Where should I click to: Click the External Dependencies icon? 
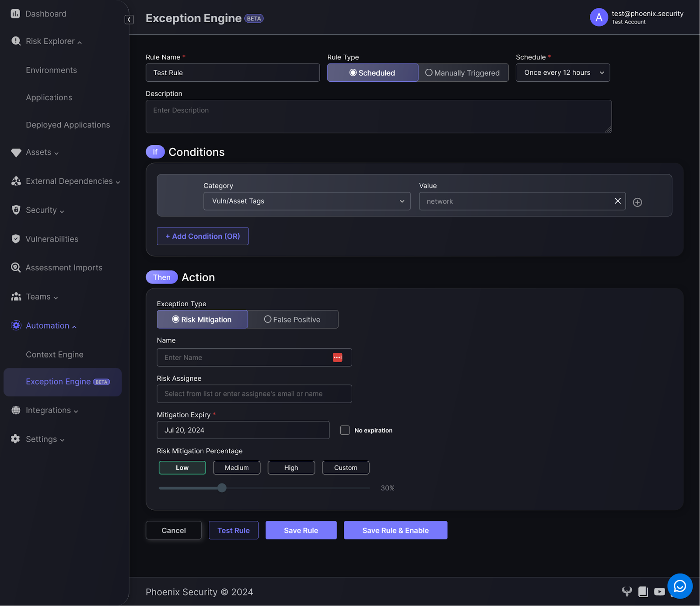tap(16, 181)
